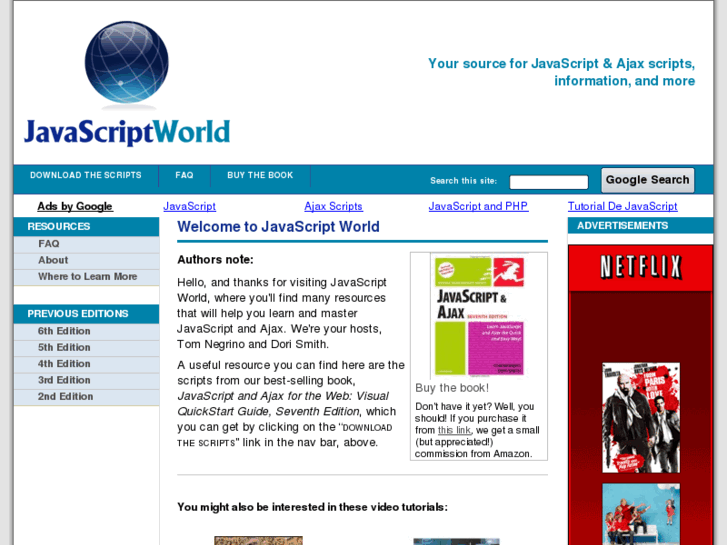The width and height of the screenshot is (727, 545).
Task: Click the From Paris With Love poster
Action: tap(641, 418)
